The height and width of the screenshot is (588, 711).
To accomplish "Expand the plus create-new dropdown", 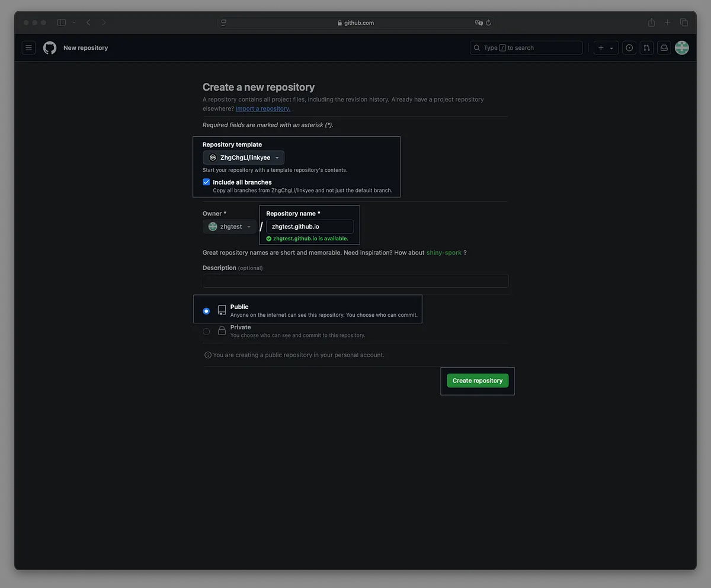I will (x=606, y=48).
